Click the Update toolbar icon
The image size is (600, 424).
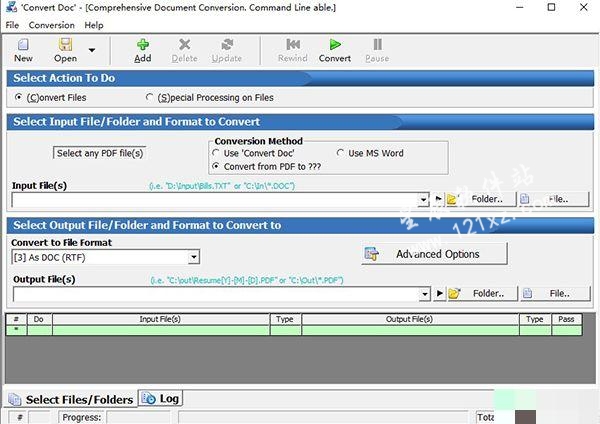point(227,45)
